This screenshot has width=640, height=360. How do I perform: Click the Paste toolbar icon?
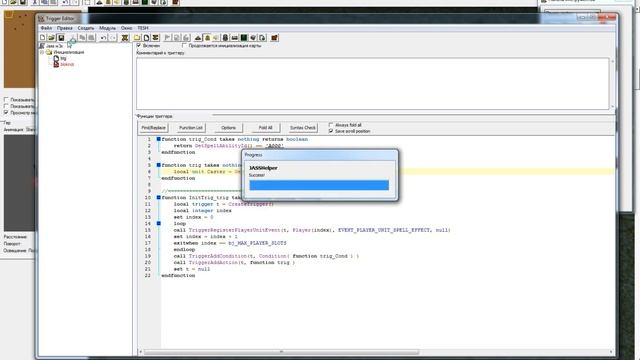point(91,38)
